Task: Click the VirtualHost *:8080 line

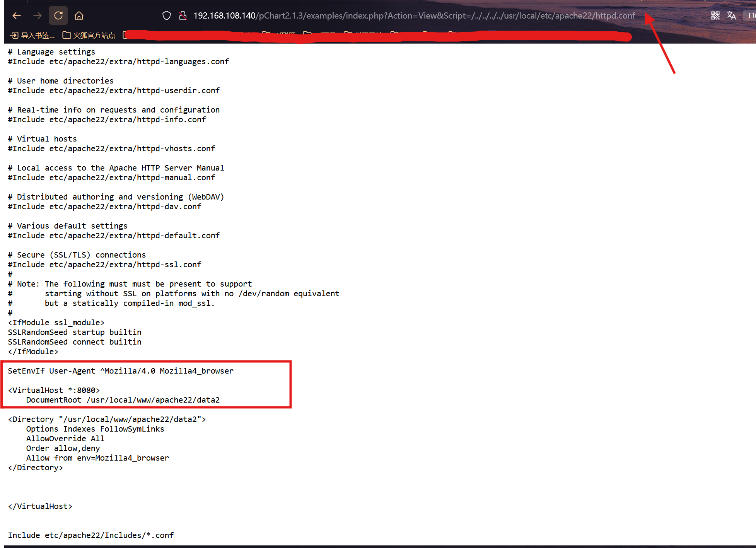Action: (x=54, y=390)
